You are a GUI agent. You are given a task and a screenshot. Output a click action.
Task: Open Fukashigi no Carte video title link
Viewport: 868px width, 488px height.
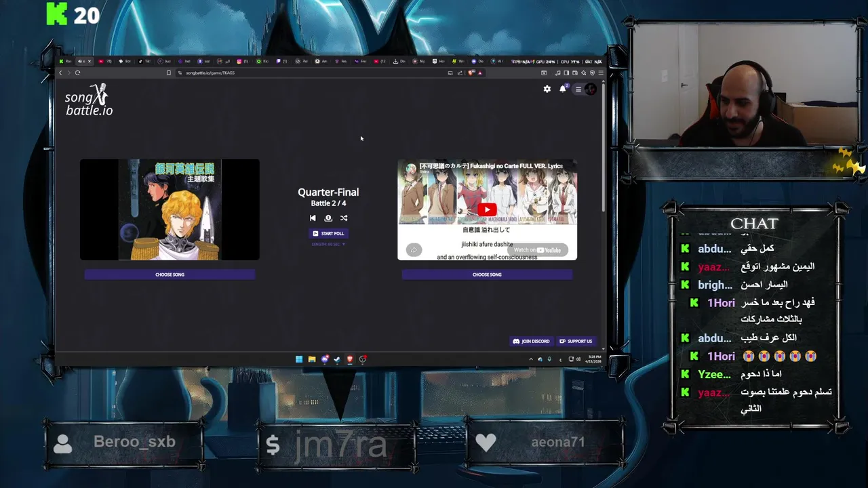pos(491,166)
